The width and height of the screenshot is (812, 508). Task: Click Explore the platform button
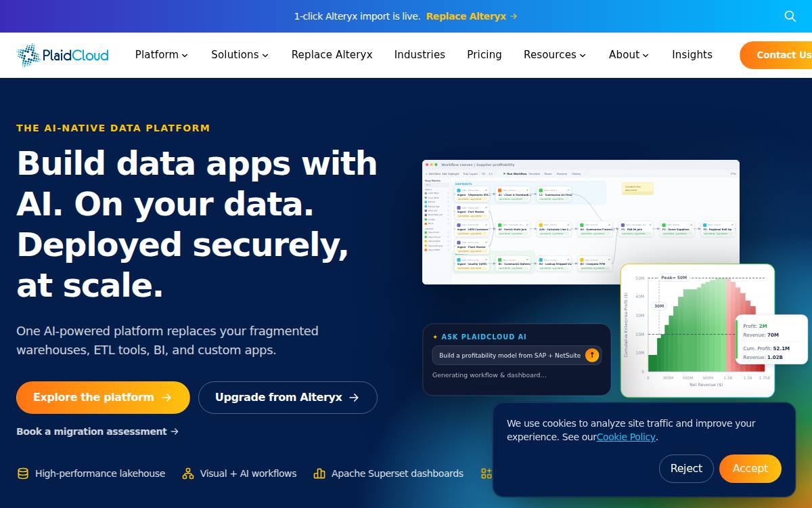[103, 398]
